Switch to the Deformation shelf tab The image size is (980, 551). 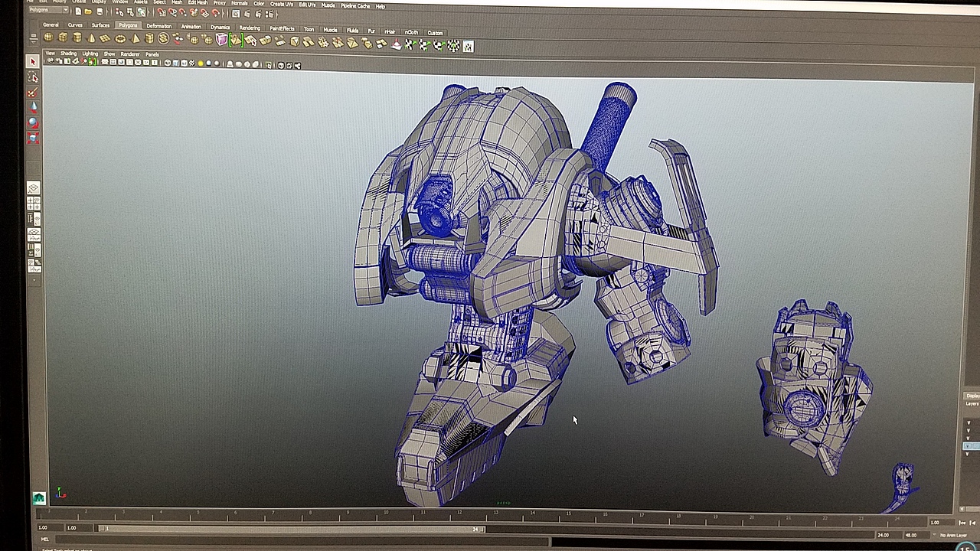(159, 26)
